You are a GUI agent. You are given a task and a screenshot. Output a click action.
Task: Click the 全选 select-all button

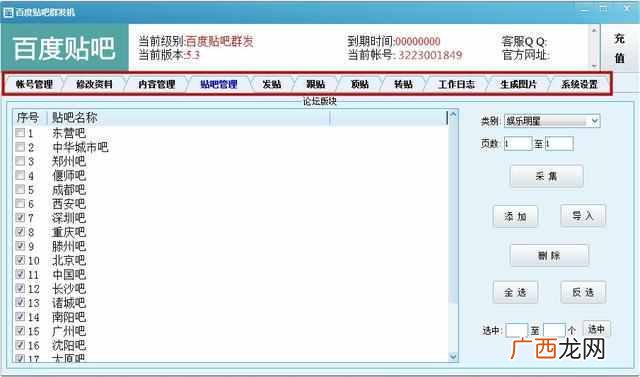tap(516, 292)
